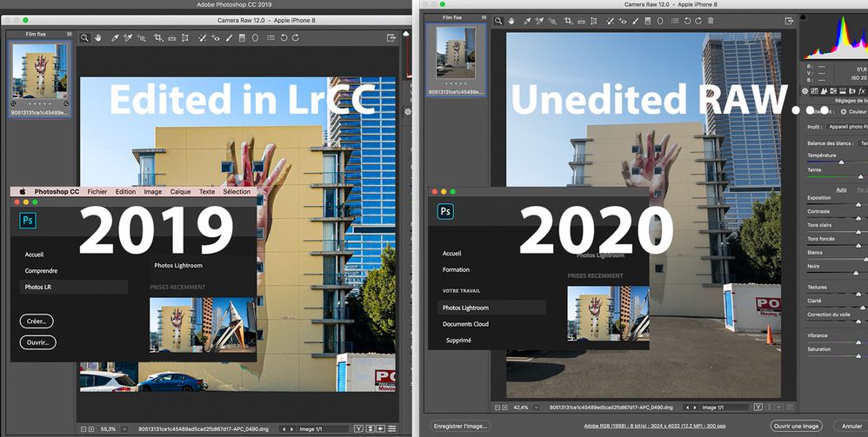Go to previous image arrow in left window
868x437 pixels.
[284, 428]
